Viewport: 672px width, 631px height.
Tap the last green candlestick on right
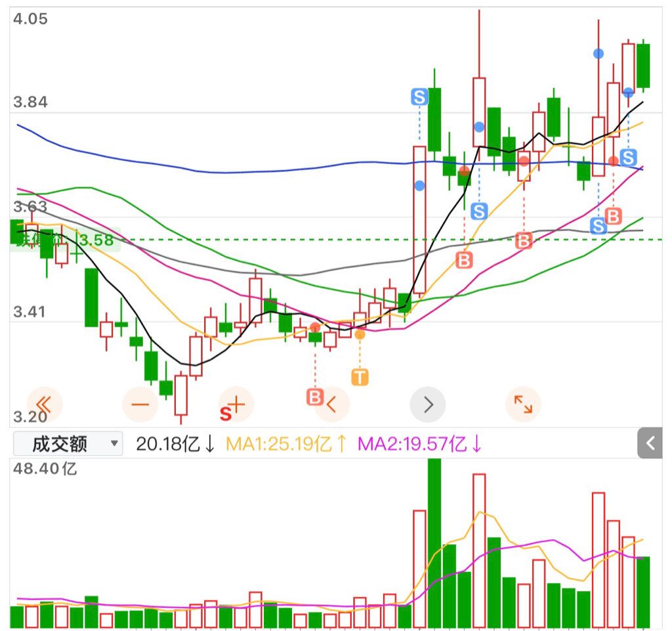[643, 66]
